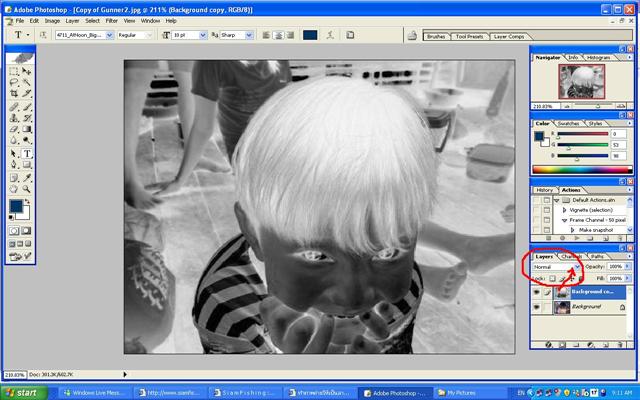Toggle left text alignment
This screenshot has width=640, height=400.
coord(266,35)
